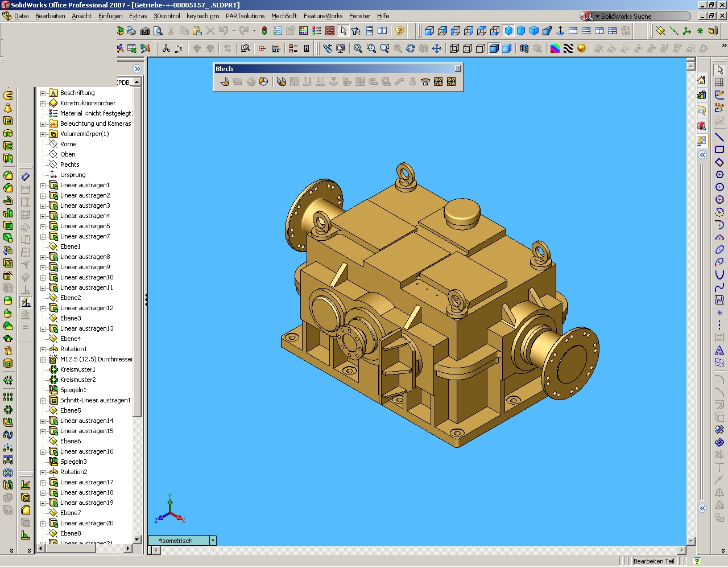
Task: Open the FeatureWorks menu
Action: (322, 16)
